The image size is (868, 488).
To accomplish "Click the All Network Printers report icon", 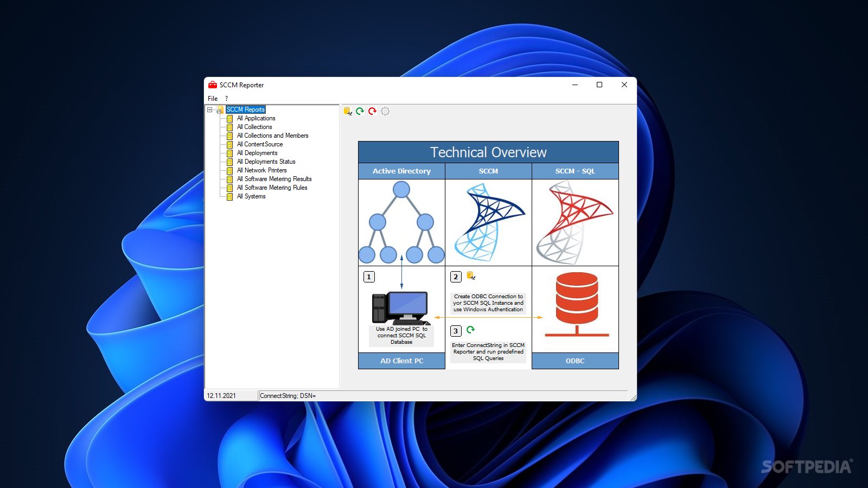I will point(230,171).
